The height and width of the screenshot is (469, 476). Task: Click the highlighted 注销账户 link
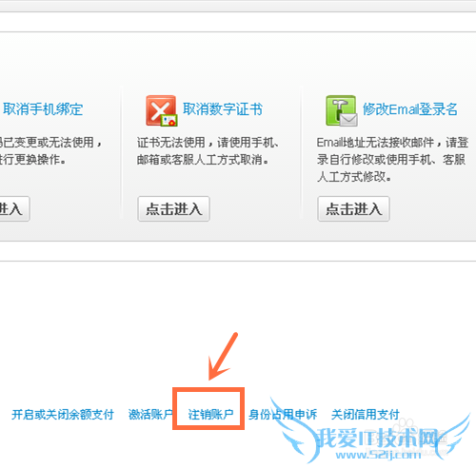coord(210,415)
